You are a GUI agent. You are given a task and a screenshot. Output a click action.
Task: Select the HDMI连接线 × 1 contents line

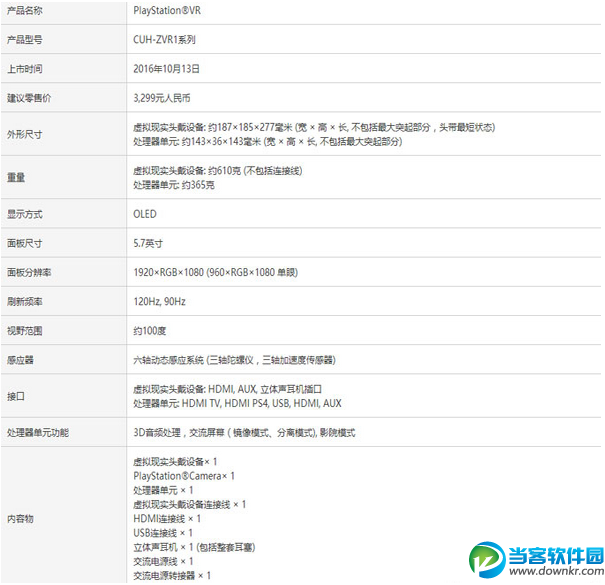[x=167, y=519]
